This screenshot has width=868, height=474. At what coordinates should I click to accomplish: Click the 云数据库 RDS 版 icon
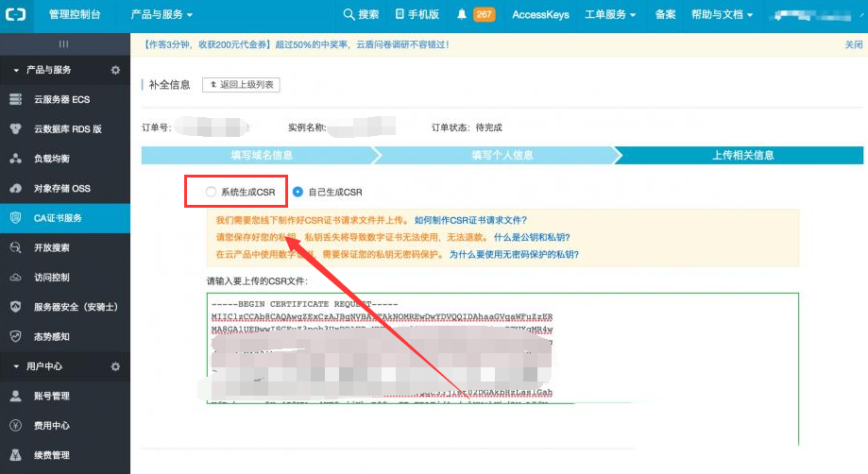(x=15, y=128)
